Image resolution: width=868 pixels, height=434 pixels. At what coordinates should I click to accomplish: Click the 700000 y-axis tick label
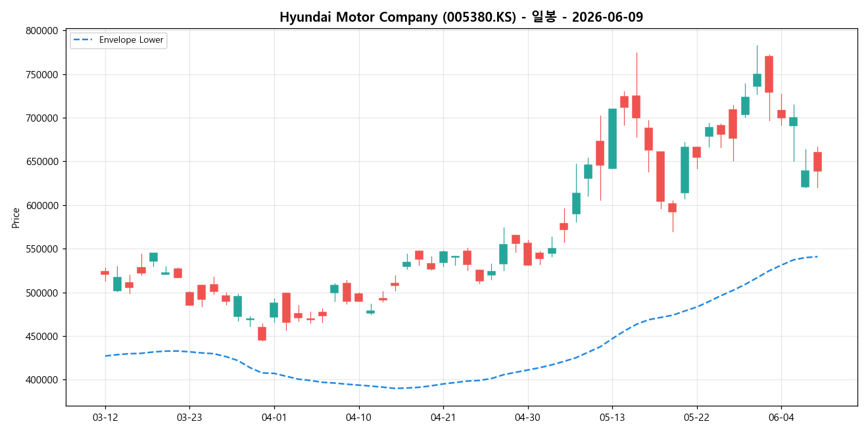[43, 118]
